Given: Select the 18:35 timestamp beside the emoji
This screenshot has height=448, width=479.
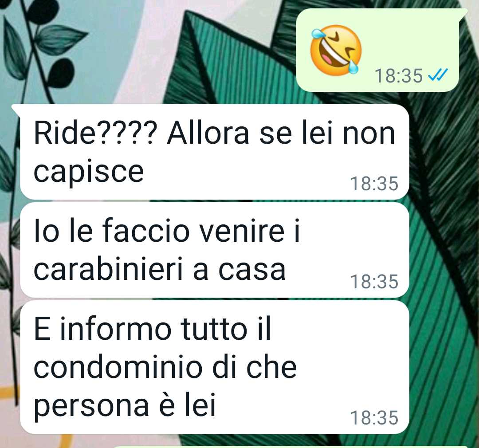Looking at the screenshot, I should 398,76.
